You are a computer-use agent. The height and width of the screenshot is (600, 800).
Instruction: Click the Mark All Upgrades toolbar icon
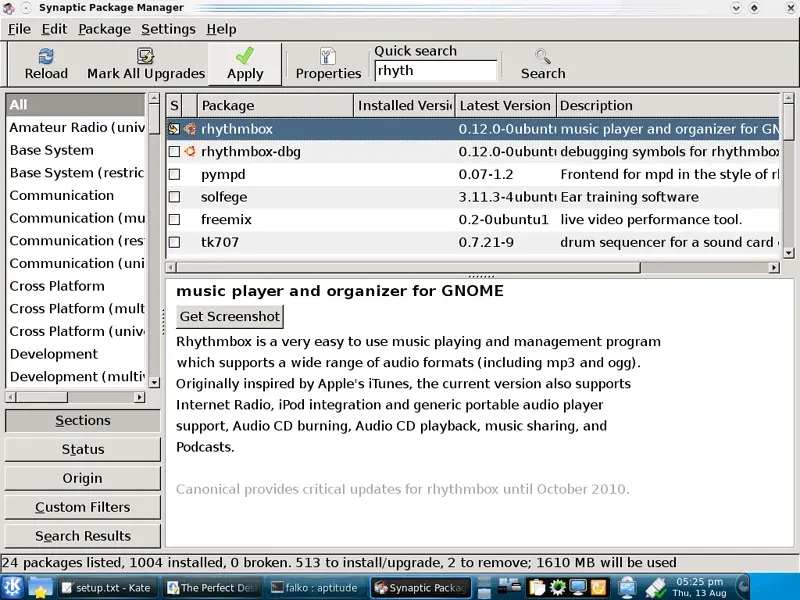tap(145, 56)
